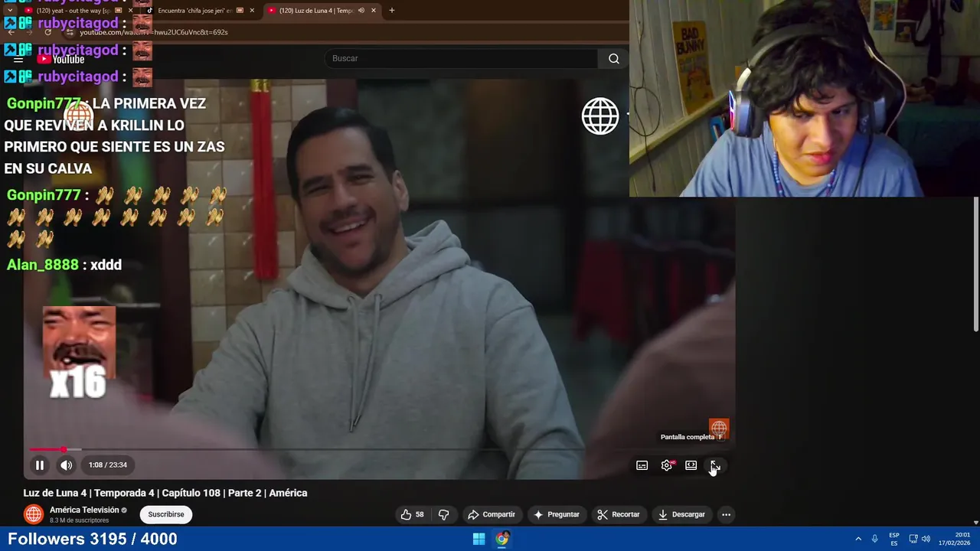Open the Windows Start menu

coord(479,539)
